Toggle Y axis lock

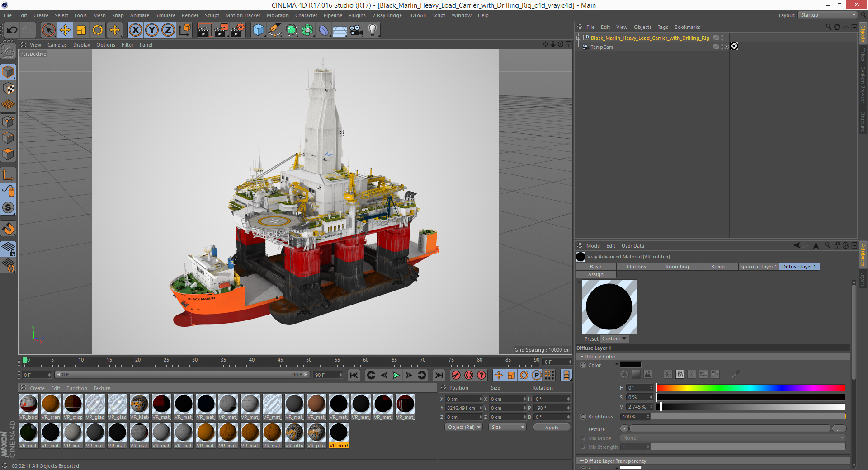click(x=152, y=30)
